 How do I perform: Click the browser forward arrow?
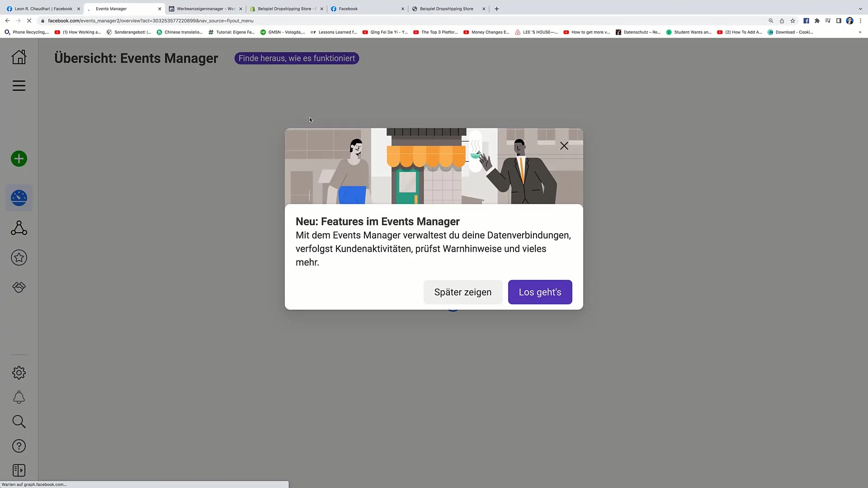[x=18, y=21]
